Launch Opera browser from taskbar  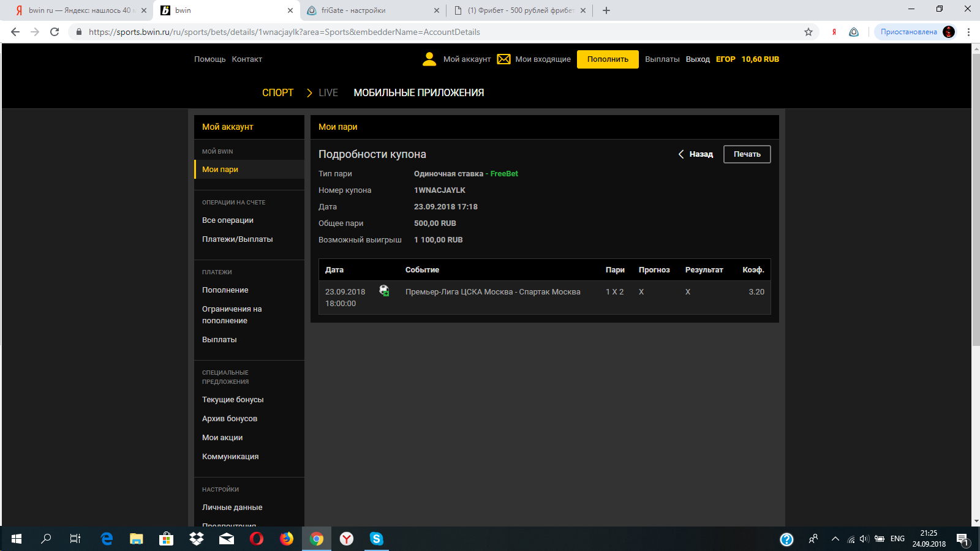[x=256, y=539]
